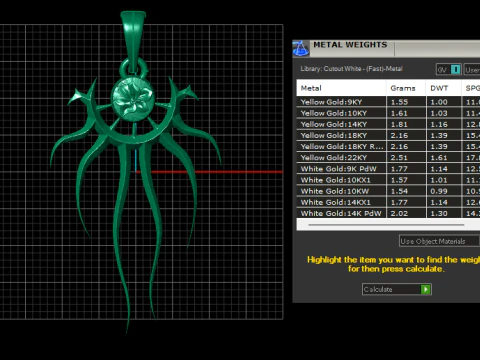This screenshot has height=360, width=480.
Task: Select the Yellow Gold:14KY row
Action: point(388,124)
